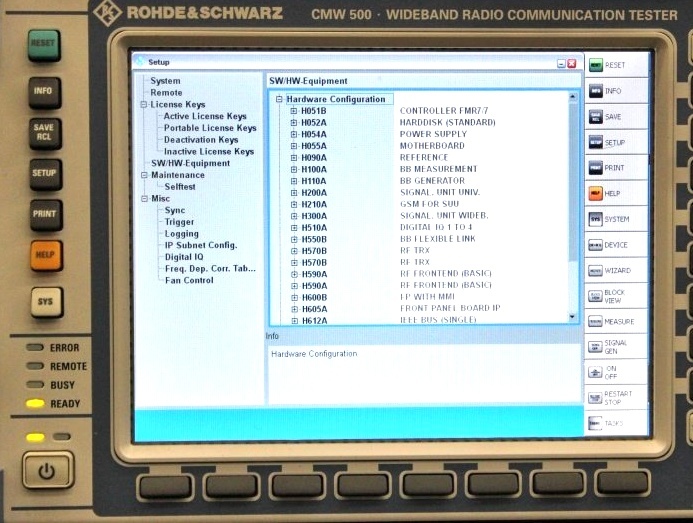Tap the RESET softkey icon on screen

(596, 65)
